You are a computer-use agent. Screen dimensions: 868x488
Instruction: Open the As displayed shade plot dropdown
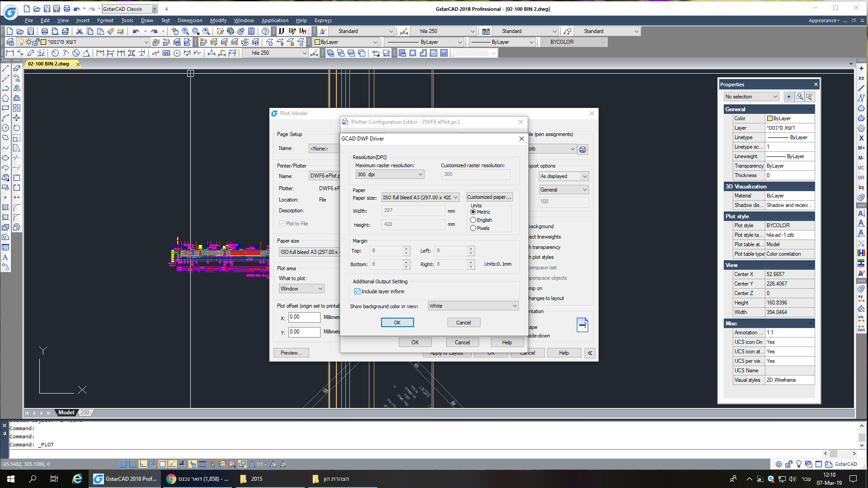click(564, 176)
